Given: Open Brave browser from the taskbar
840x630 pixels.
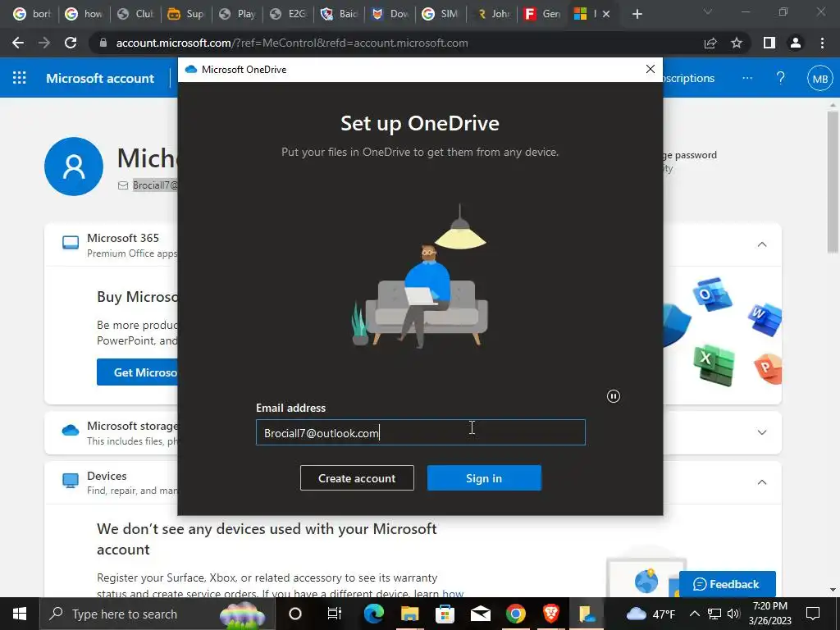Looking at the screenshot, I should click(x=550, y=614).
